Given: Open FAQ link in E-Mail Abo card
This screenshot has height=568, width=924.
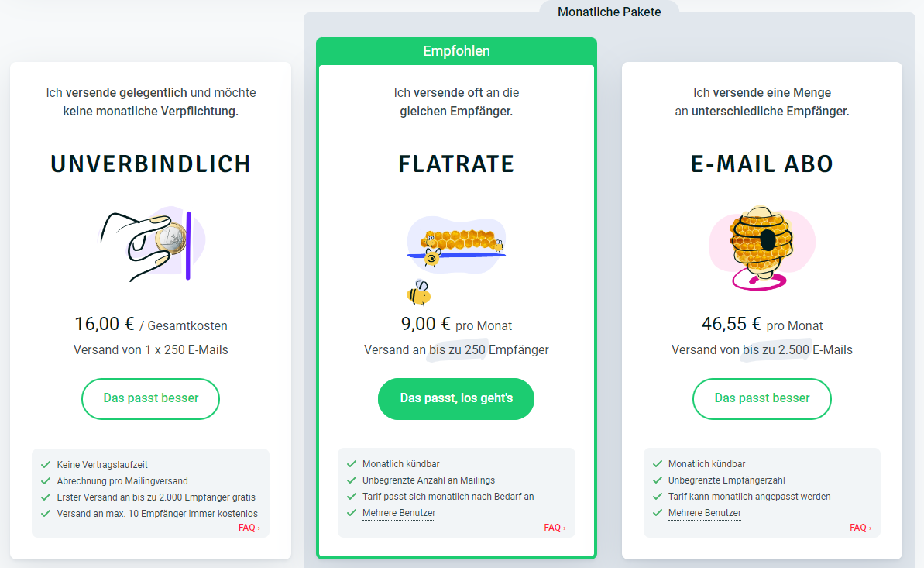Looking at the screenshot, I should point(860,528).
